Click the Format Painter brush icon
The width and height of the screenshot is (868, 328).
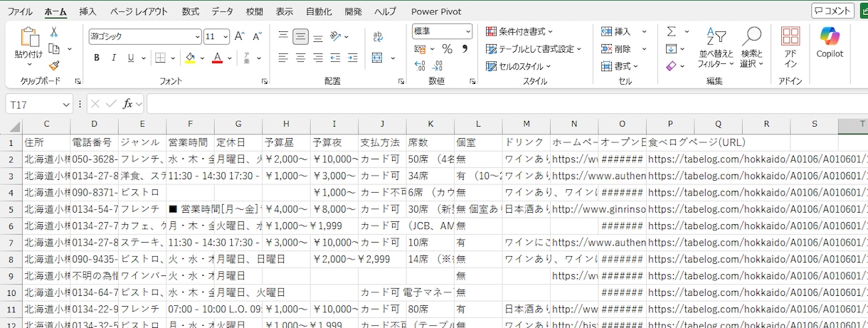coord(54,65)
